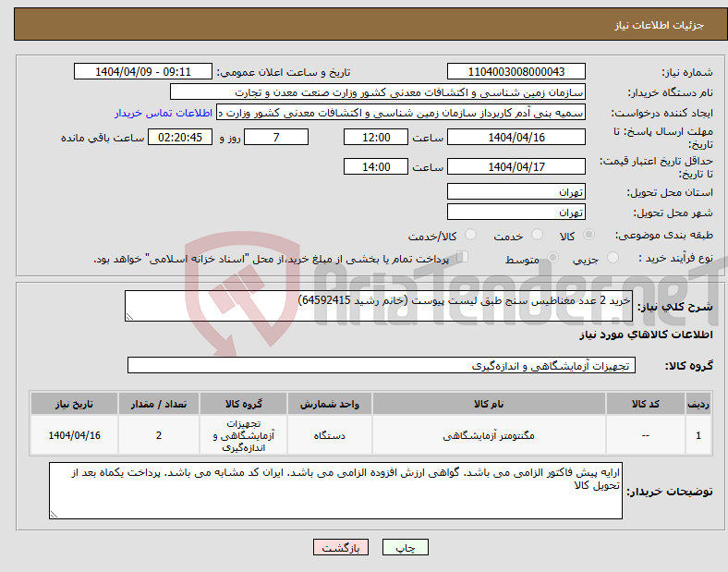
Task: Click the remaining days field showing 7
Action: pos(276,137)
